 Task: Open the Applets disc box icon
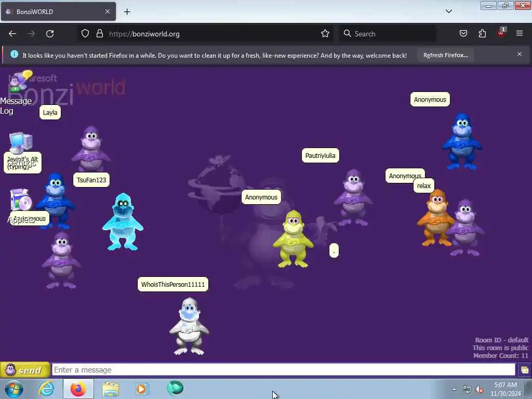pos(21,200)
